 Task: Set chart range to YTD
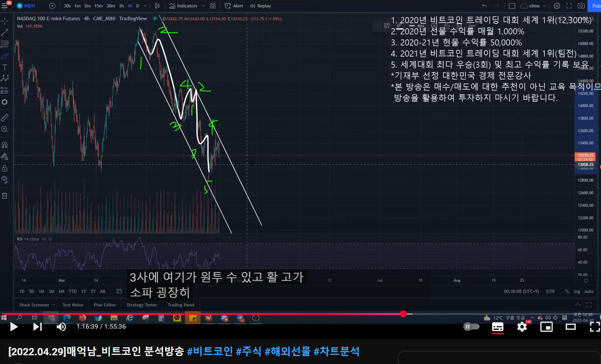click(x=73, y=291)
